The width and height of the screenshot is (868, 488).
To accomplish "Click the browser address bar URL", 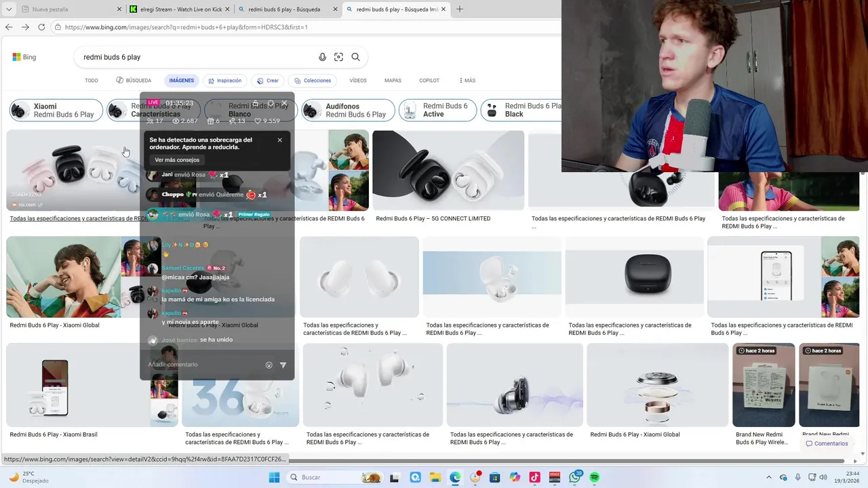I will click(x=186, y=27).
